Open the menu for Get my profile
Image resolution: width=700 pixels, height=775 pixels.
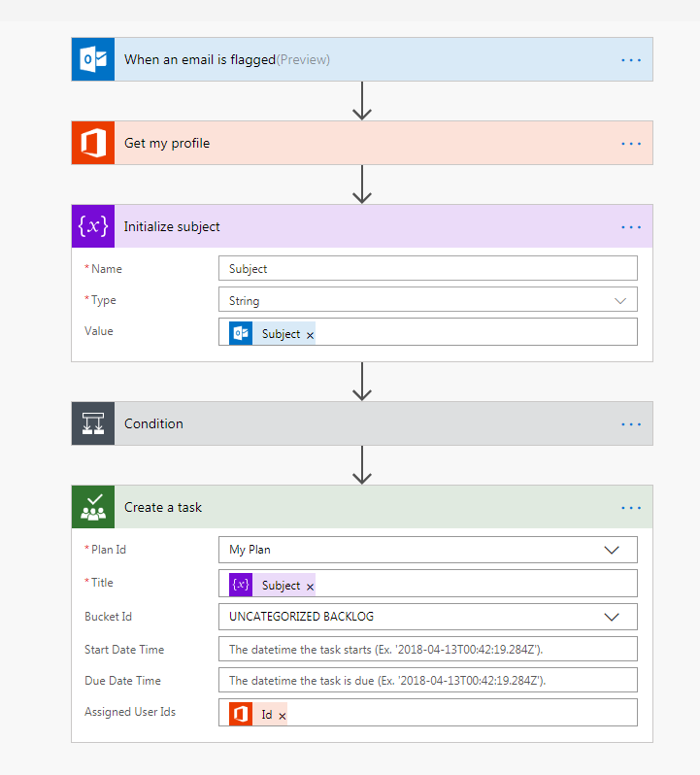tap(631, 144)
